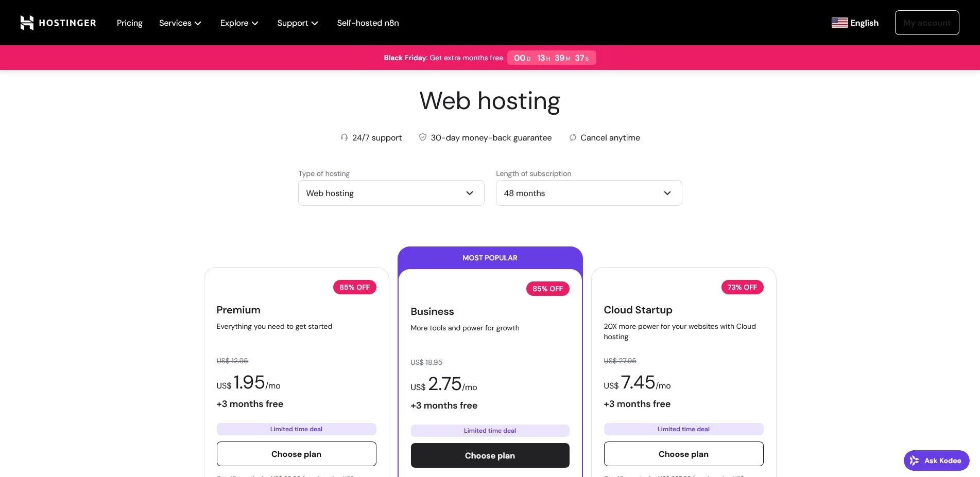Click the 85% OFF badge on Premium
980x477 pixels.
pos(354,287)
